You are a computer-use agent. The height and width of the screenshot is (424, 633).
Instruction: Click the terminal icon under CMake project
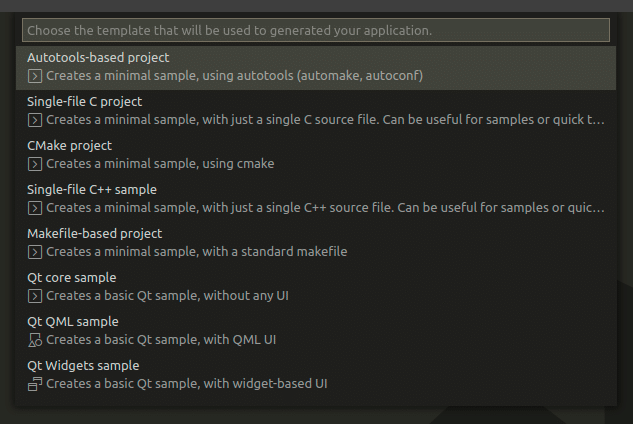tap(35, 164)
